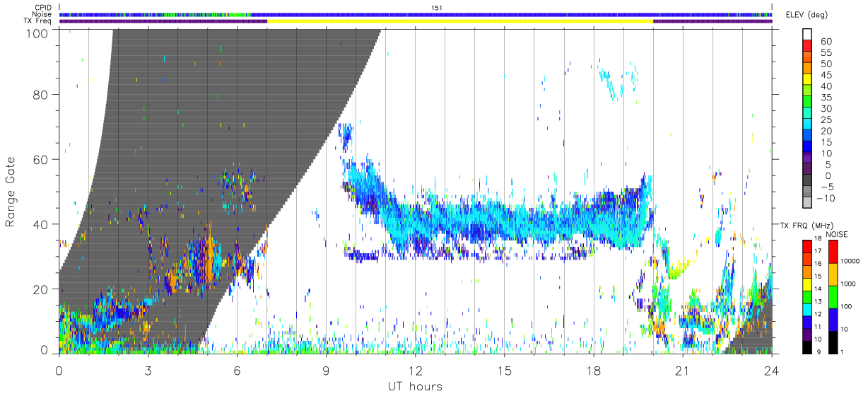Click the "40" tick label on Range Gate axis

41,224
